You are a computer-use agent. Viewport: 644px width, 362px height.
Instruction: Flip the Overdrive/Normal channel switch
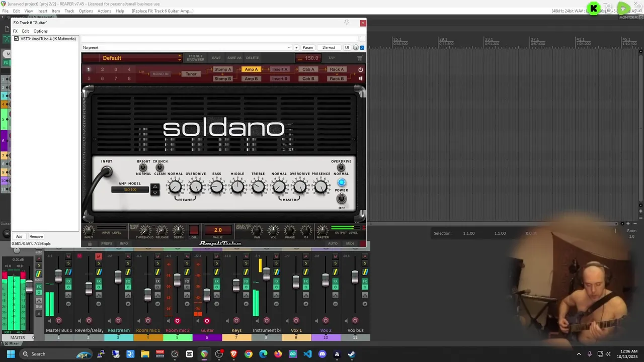[x=341, y=167]
